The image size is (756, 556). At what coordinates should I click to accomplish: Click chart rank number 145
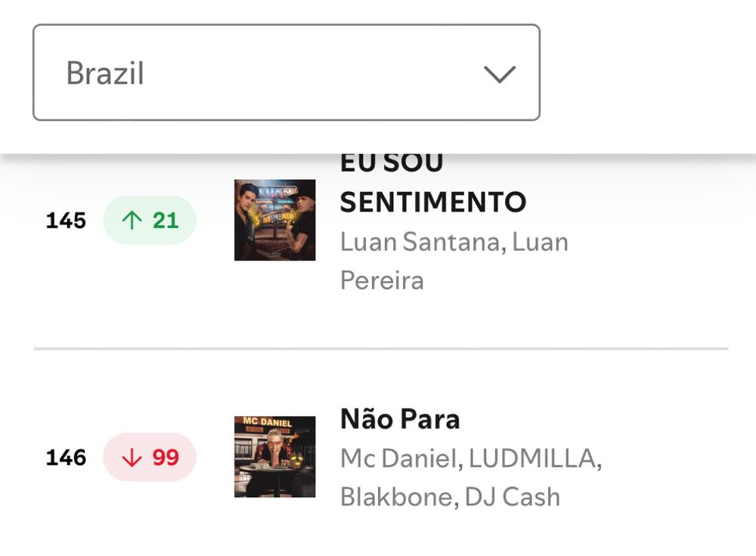[67, 221]
